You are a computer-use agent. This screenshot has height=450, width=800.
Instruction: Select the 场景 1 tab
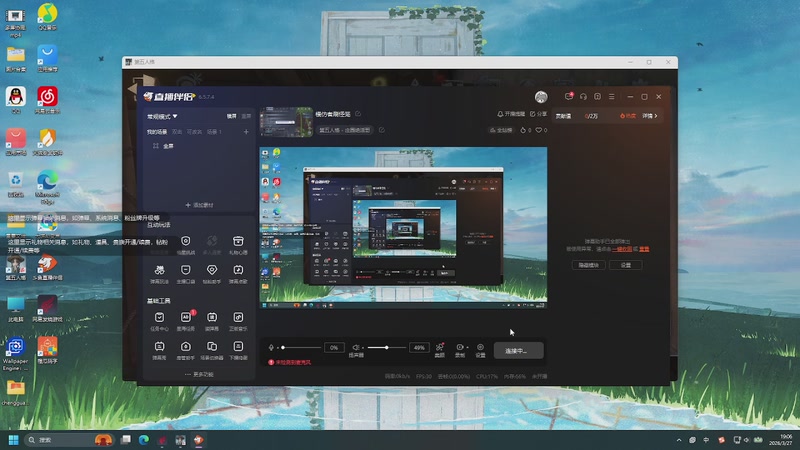click(214, 132)
